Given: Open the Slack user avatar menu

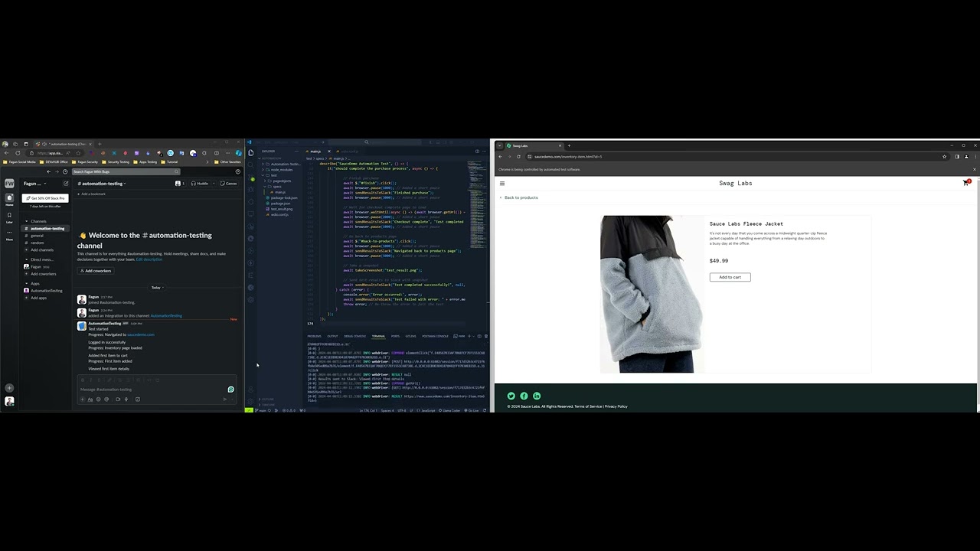Looking at the screenshot, I should tap(9, 401).
